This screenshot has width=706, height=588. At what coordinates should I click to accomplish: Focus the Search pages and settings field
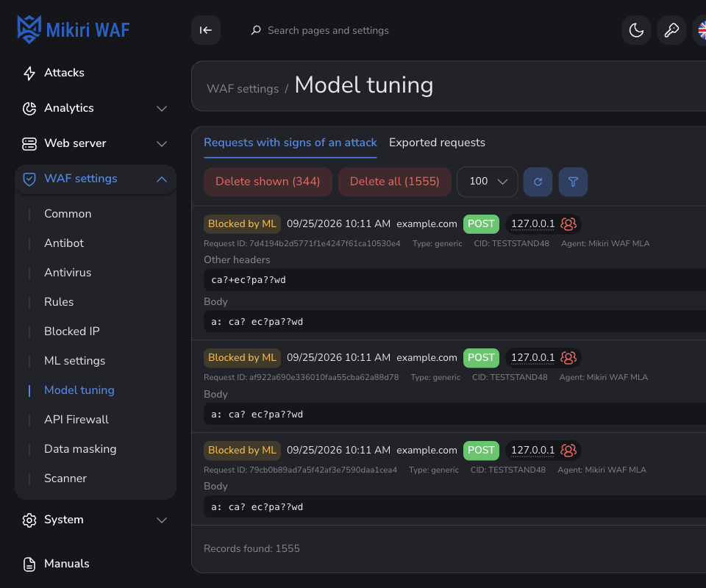click(x=328, y=30)
